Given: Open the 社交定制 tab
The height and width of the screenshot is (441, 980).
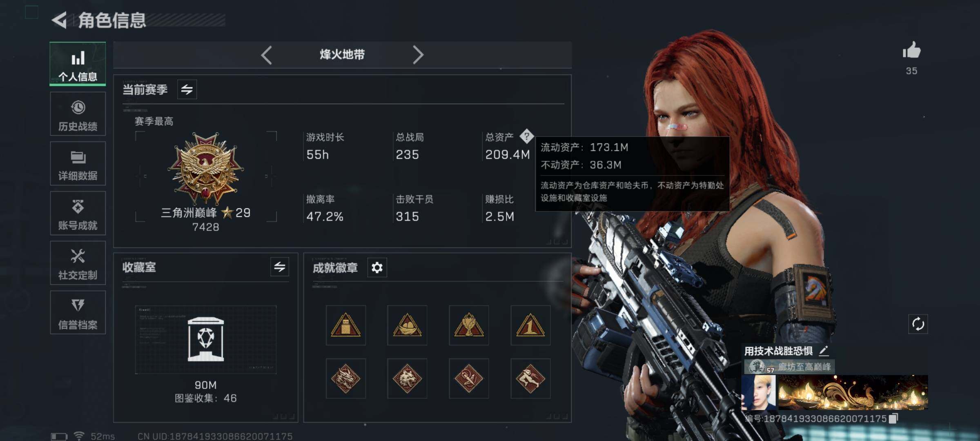Looking at the screenshot, I should (x=78, y=263).
